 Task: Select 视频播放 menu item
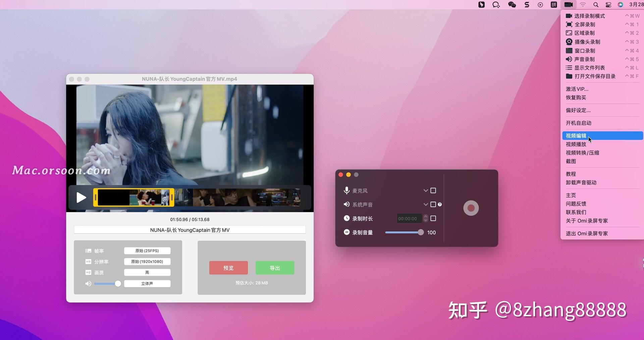pyautogui.click(x=576, y=144)
